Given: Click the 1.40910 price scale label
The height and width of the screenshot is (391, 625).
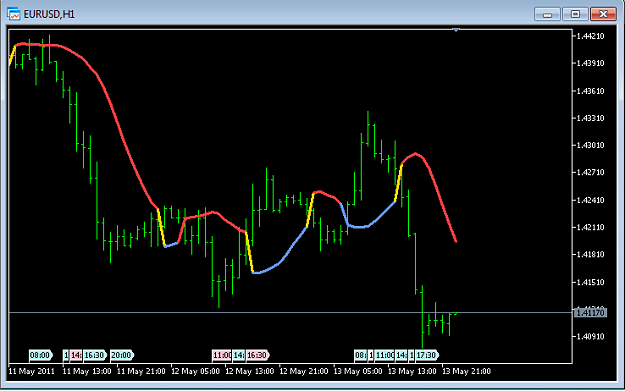Looking at the screenshot, I should (590, 337).
